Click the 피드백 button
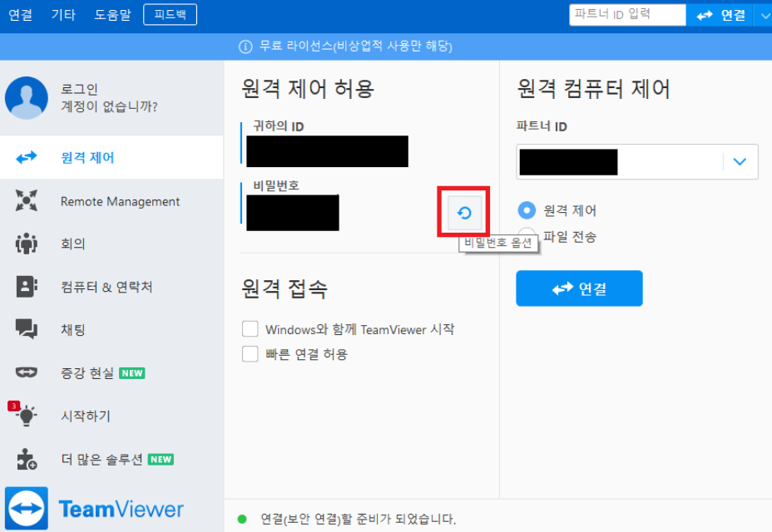Viewport: 772px width, 532px height. pyautogui.click(x=171, y=14)
